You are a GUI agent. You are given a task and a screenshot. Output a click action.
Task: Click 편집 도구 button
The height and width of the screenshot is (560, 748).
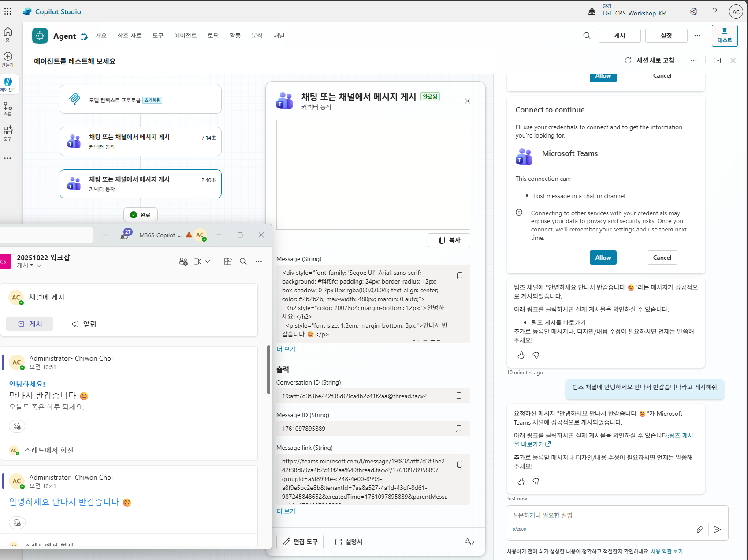pos(300,542)
